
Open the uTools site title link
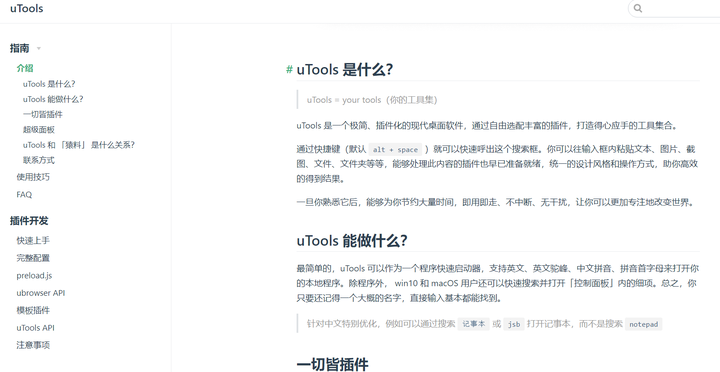tap(27, 8)
